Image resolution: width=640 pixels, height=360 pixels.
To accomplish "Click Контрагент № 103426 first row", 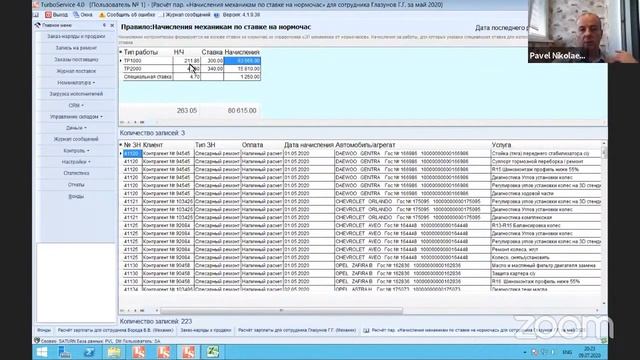I will [x=168, y=202].
